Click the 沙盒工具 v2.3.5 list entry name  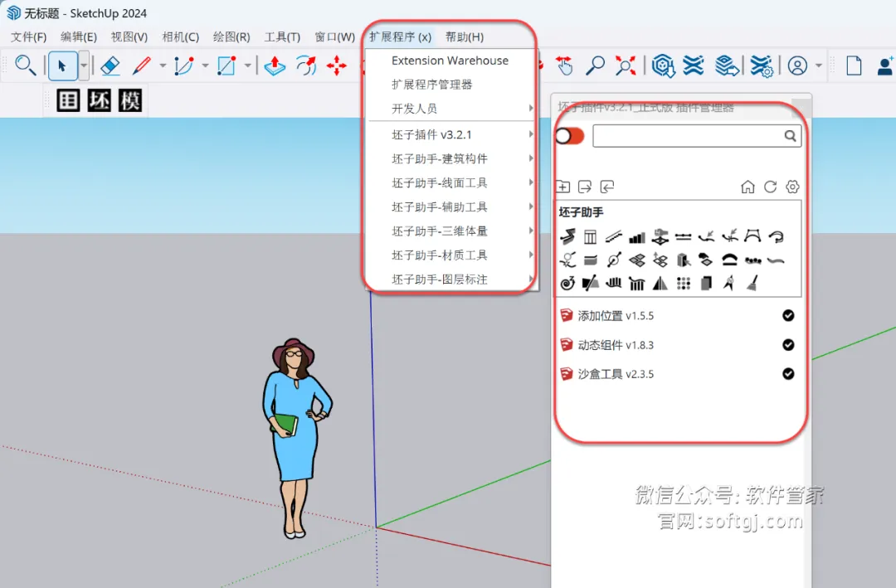pyautogui.click(x=616, y=374)
